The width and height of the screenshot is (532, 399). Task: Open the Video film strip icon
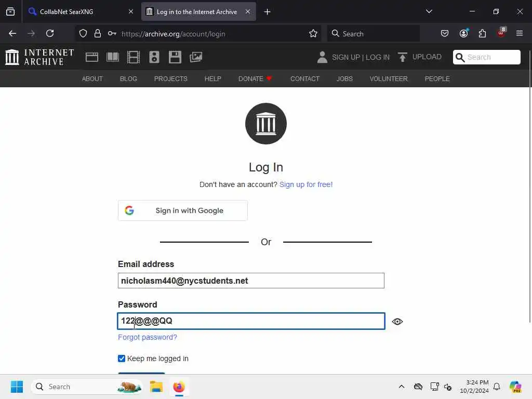click(134, 57)
